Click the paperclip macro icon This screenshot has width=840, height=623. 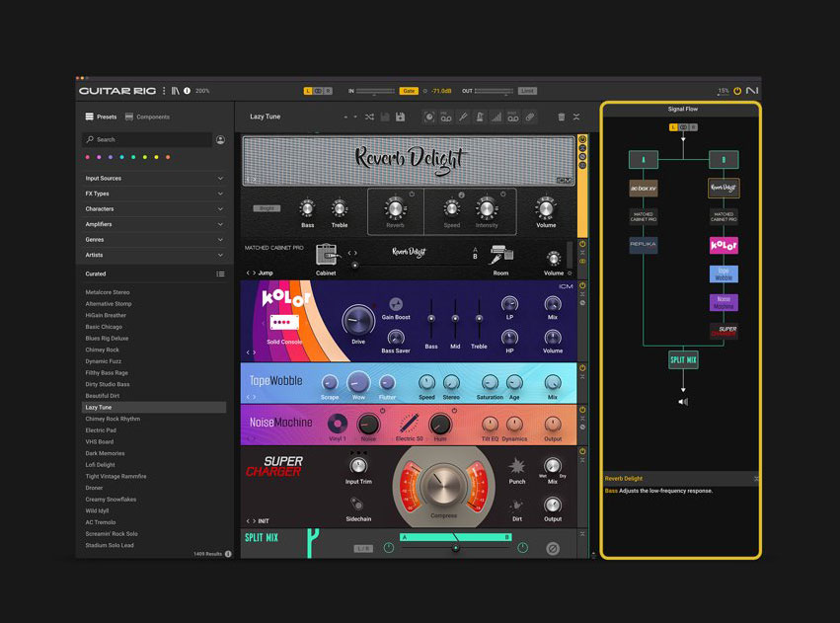click(530, 117)
